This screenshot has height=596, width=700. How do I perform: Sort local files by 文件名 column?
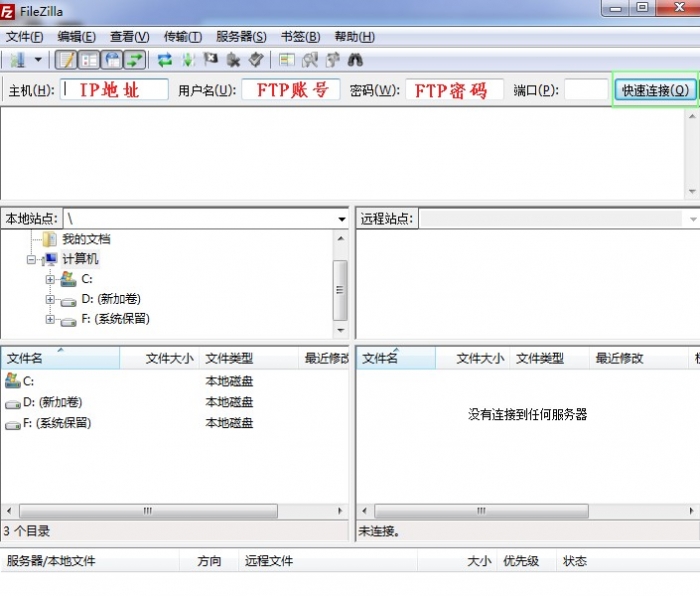coord(60,358)
